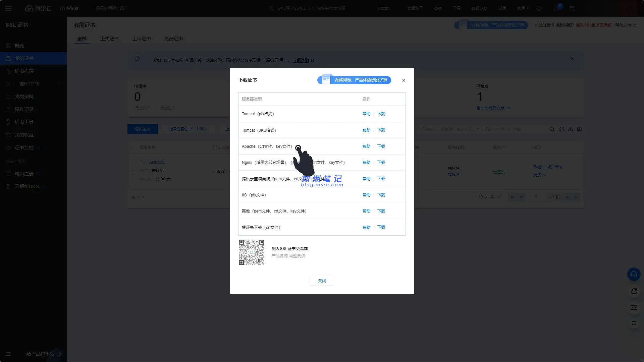Open 帮助 for Nginx row
Image resolution: width=644 pixels, height=362 pixels.
click(x=366, y=163)
